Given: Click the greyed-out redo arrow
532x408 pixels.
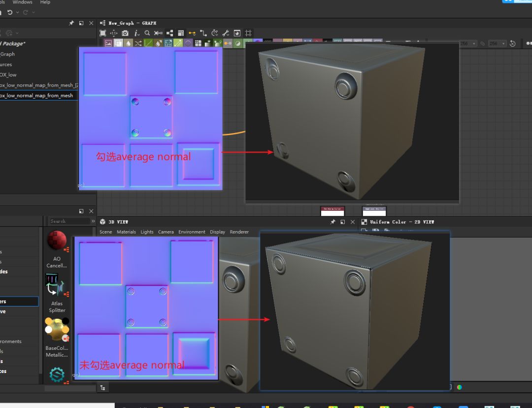Looking at the screenshot, I should [26, 12].
